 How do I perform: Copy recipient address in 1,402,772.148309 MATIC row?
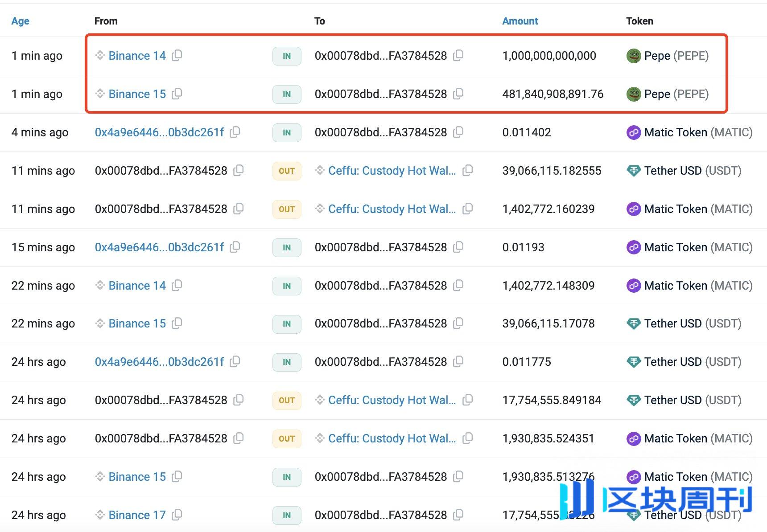[458, 286]
